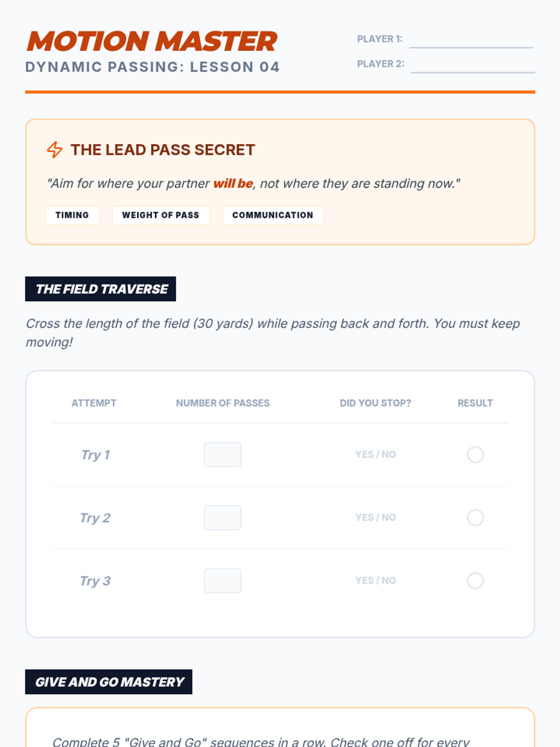Select the Try 3 result circle
The width and height of the screenshot is (560, 747).
pyautogui.click(x=475, y=581)
